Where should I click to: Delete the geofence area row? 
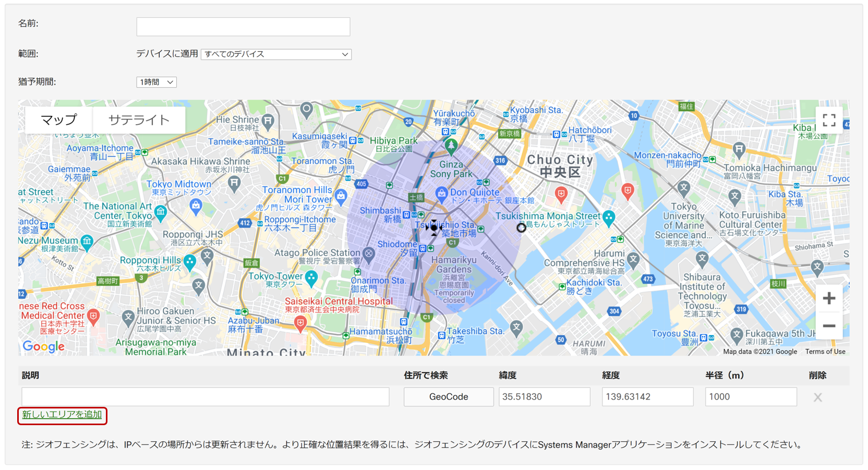[817, 397]
